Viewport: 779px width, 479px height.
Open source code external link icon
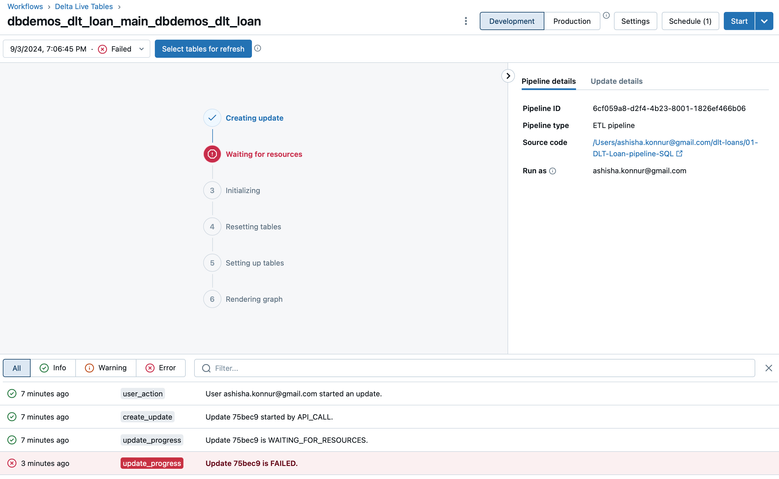click(x=680, y=154)
